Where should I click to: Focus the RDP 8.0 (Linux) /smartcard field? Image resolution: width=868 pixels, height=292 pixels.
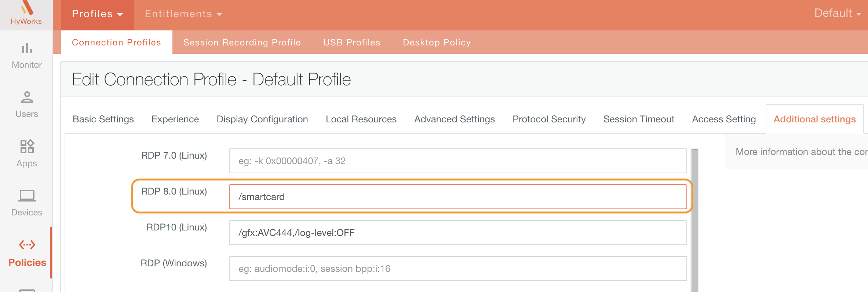click(x=457, y=197)
